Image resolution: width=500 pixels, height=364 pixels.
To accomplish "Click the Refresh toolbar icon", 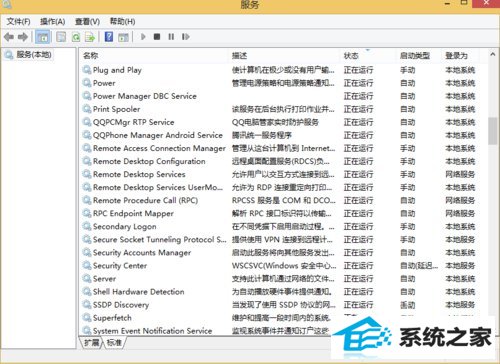I will pos(76,37).
